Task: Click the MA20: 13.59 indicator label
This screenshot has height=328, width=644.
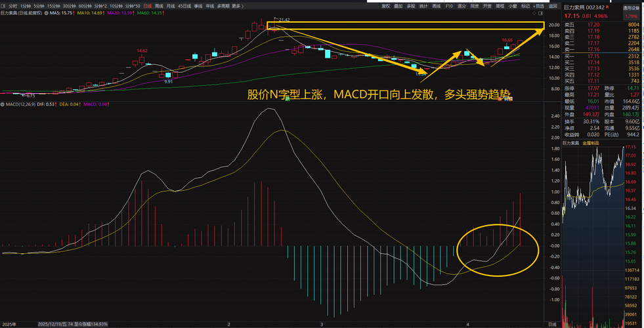Action: 121,13
